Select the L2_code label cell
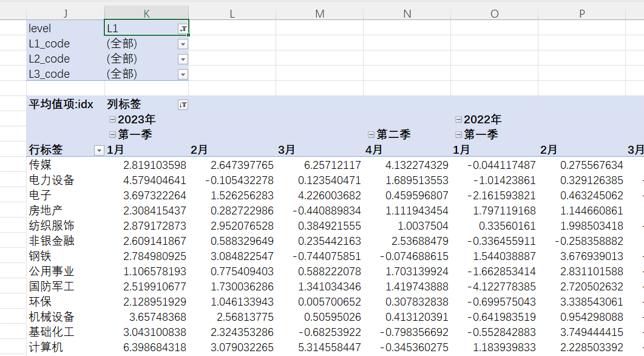The image size is (644, 356). [66, 59]
